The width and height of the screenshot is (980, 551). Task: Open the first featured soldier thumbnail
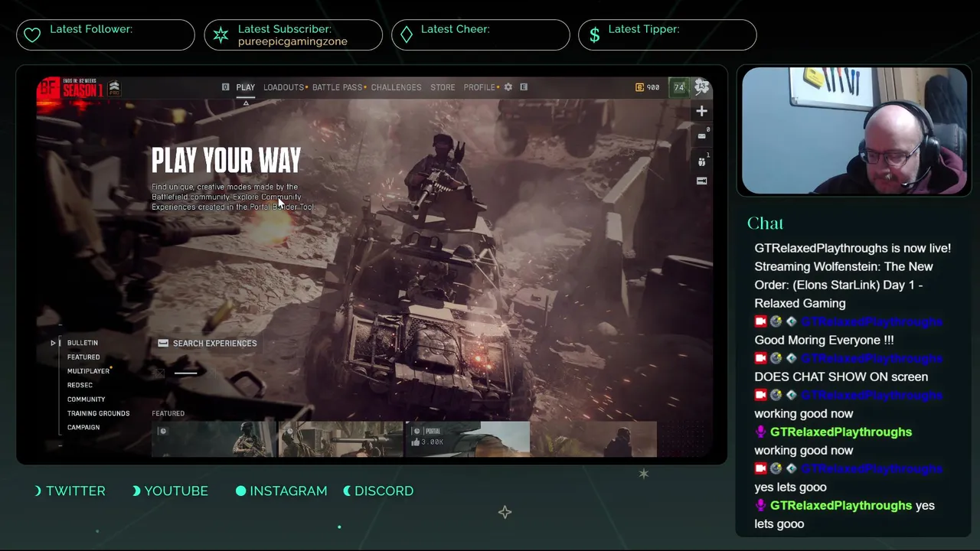pyautogui.click(x=213, y=439)
